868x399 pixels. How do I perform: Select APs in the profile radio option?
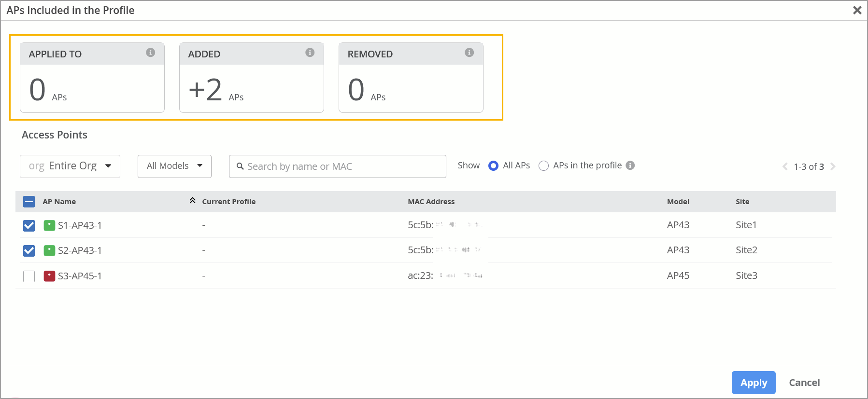pos(543,166)
